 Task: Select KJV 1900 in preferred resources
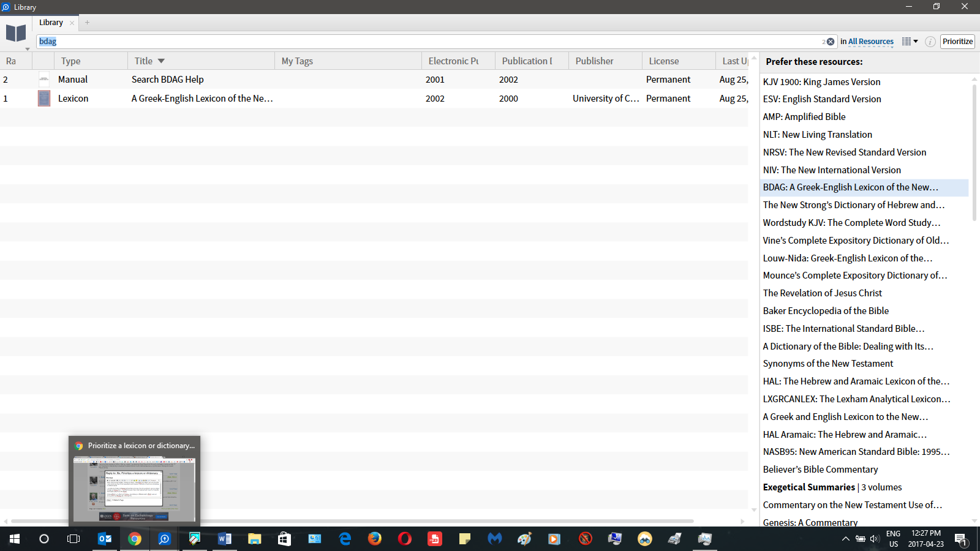pyautogui.click(x=821, y=82)
